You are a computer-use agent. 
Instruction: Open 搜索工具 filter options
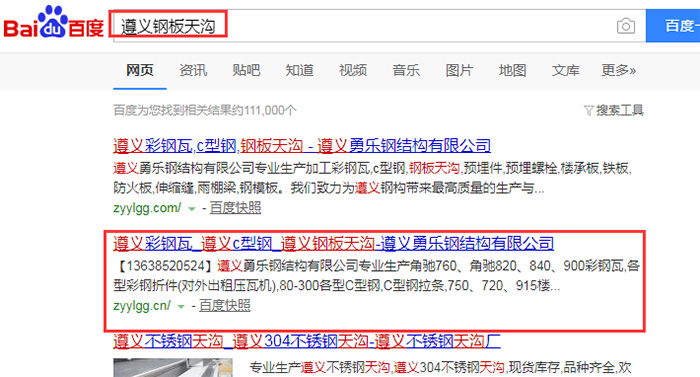coord(614,110)
